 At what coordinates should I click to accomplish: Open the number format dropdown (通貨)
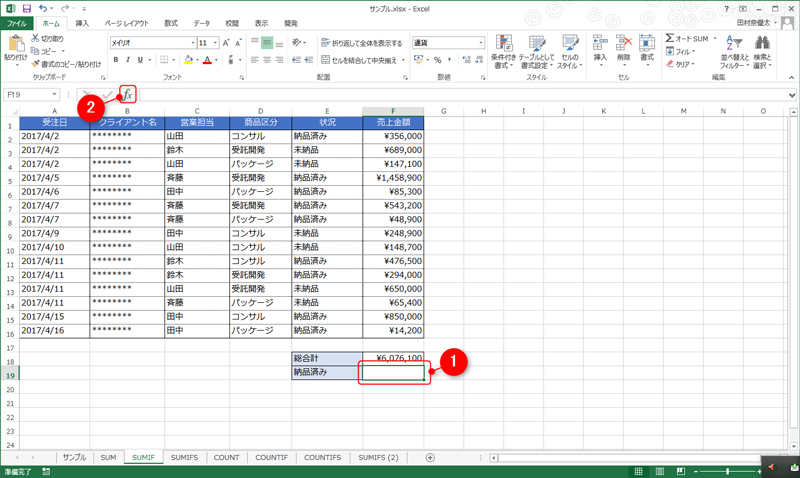point(481,43)
